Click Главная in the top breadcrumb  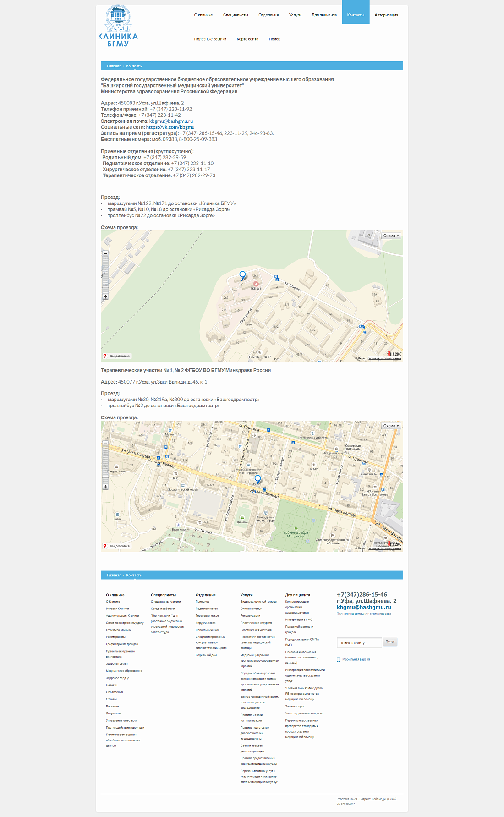tap(114, 66)
